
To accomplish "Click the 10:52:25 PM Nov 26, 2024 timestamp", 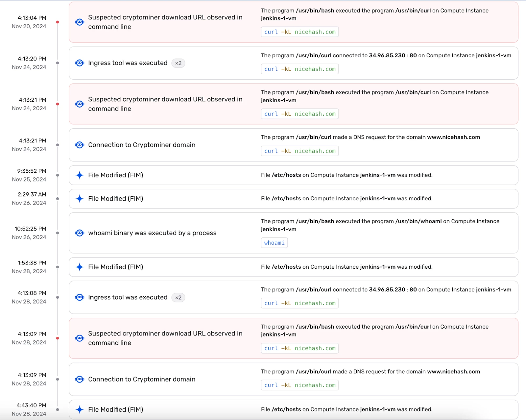I will pyautogui.click(x=29, y=233).
